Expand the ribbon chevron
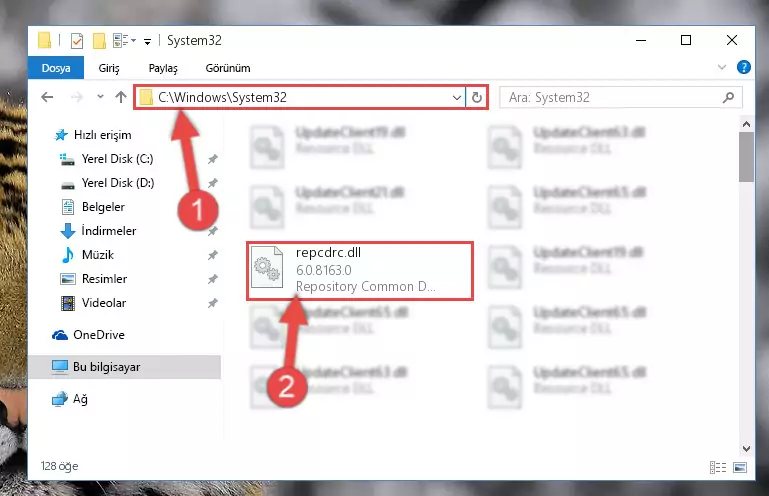Image resolution: width=769 pixels, height=496 pixels. click(722, 67)
